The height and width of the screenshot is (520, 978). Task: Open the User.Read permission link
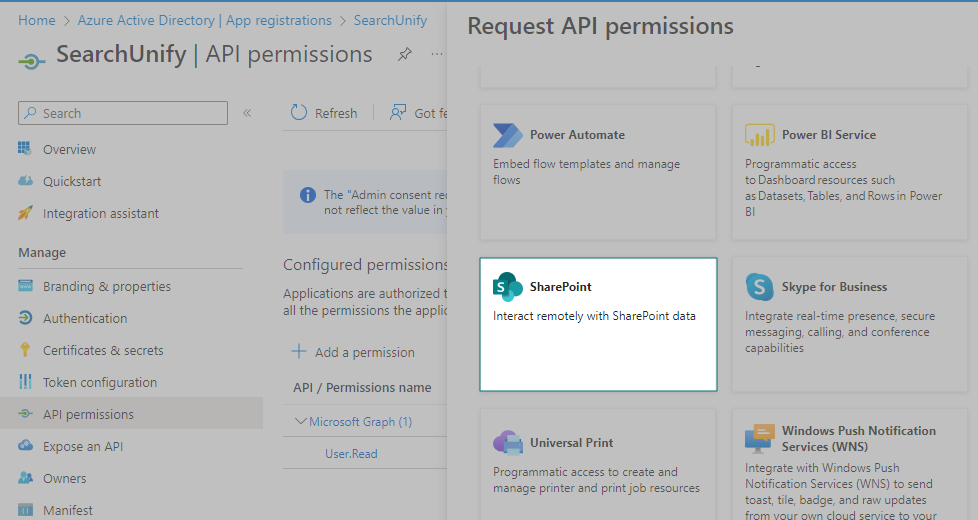(351, 454)
